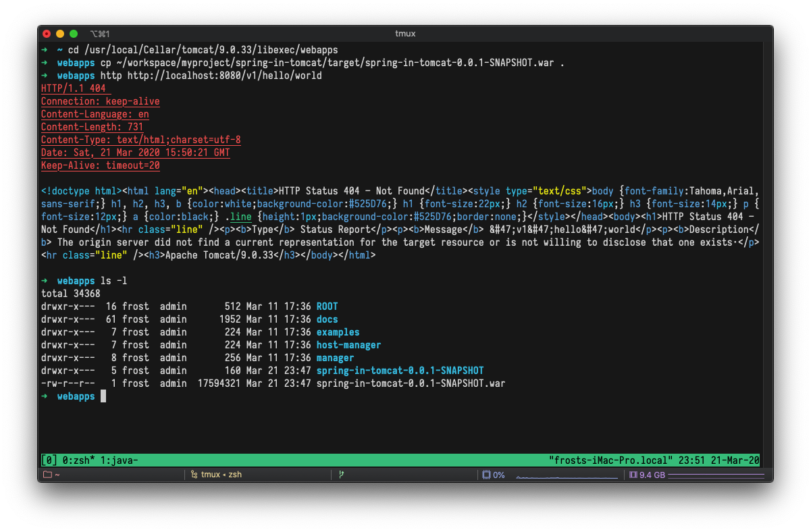Click the job tree icon beside tmux ◂ zsh

click(x=194, y=475)
